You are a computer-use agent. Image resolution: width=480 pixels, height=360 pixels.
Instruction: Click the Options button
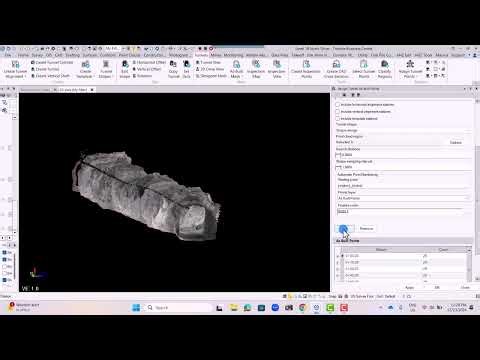[x=456, y=142]
